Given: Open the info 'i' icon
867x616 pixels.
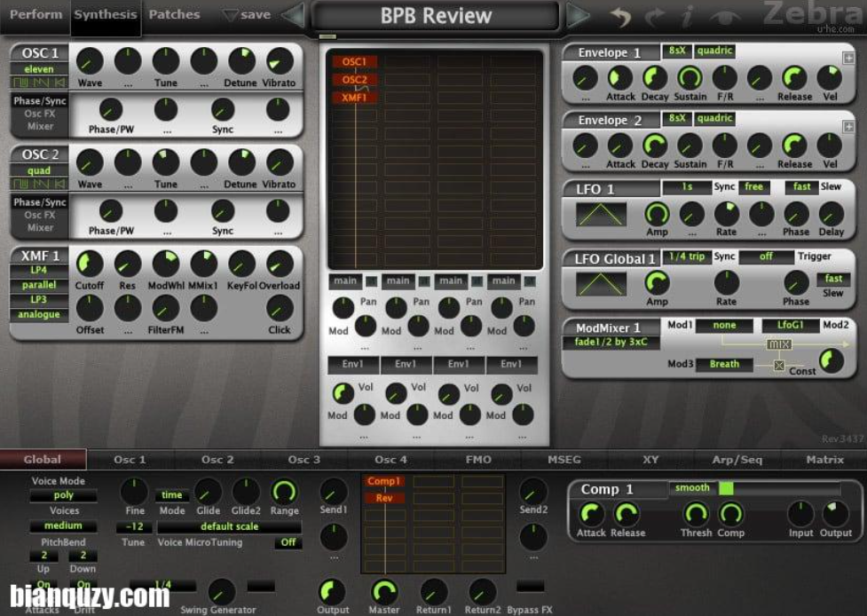Looking at the screenshot, I should (688, 16).
